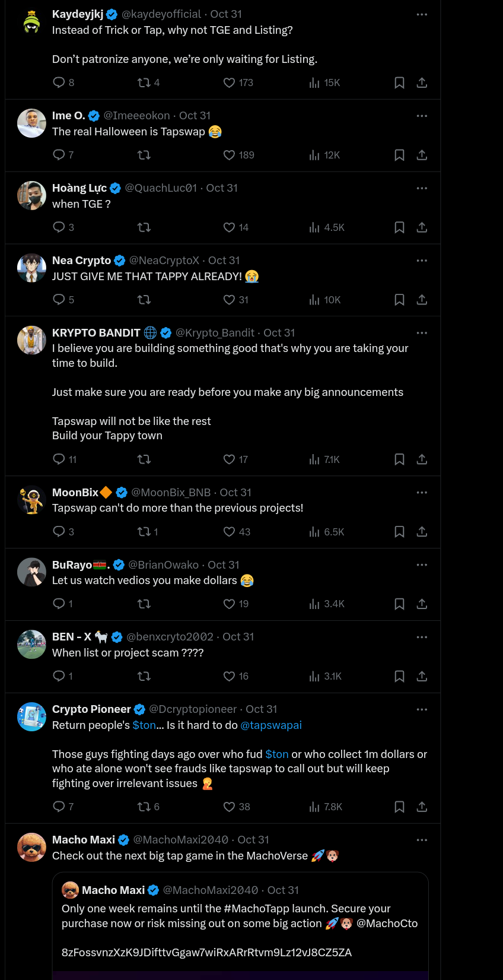Open the more options menu on Kaydeyjkj's tweet

[x=422, y=14]
